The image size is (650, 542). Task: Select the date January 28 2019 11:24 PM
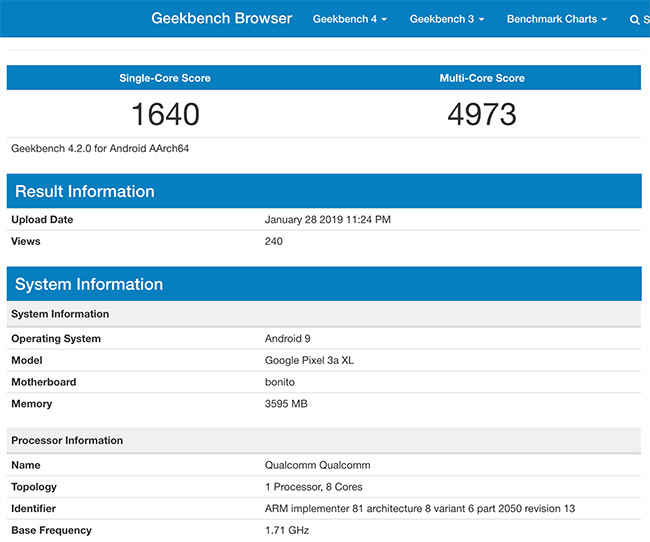click(328, 220)
